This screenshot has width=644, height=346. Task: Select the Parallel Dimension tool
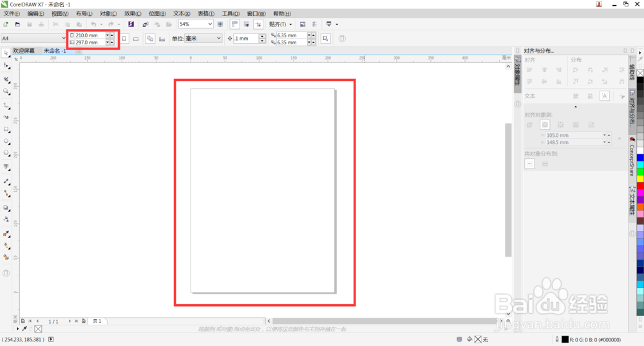(6, 181)
